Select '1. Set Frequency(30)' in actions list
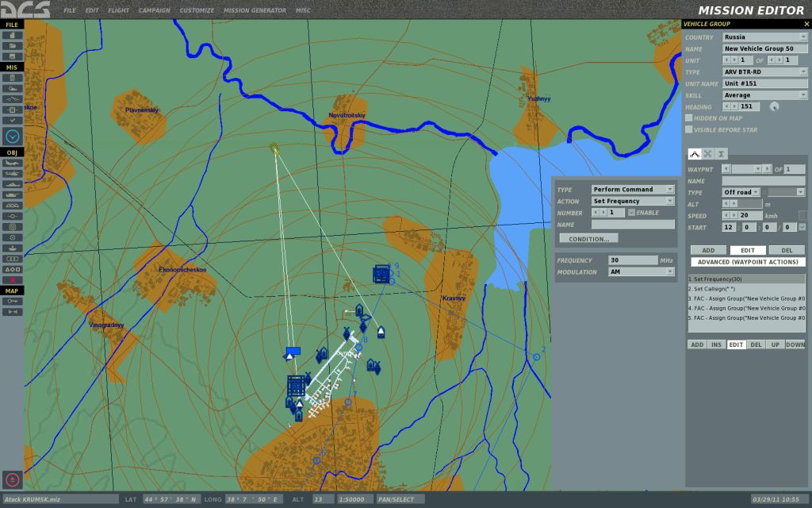 [746, 279]
